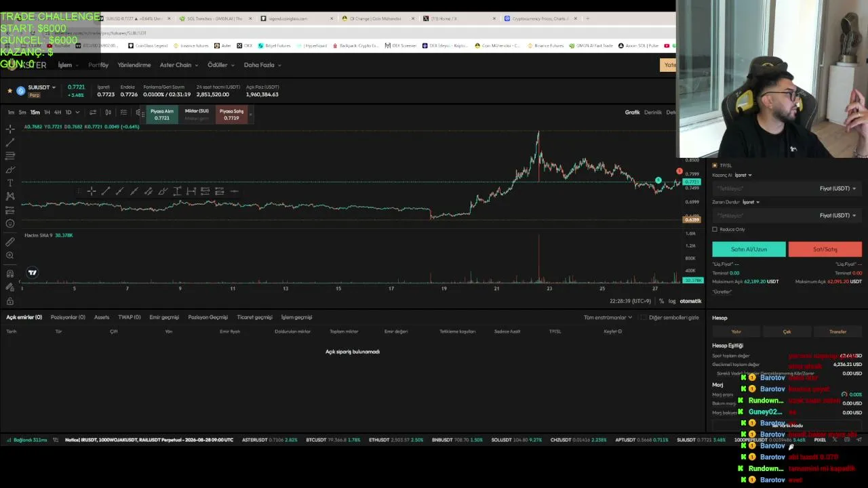
Task: Click the take-profit trigger price field
Action: click(x=763, y=188)
